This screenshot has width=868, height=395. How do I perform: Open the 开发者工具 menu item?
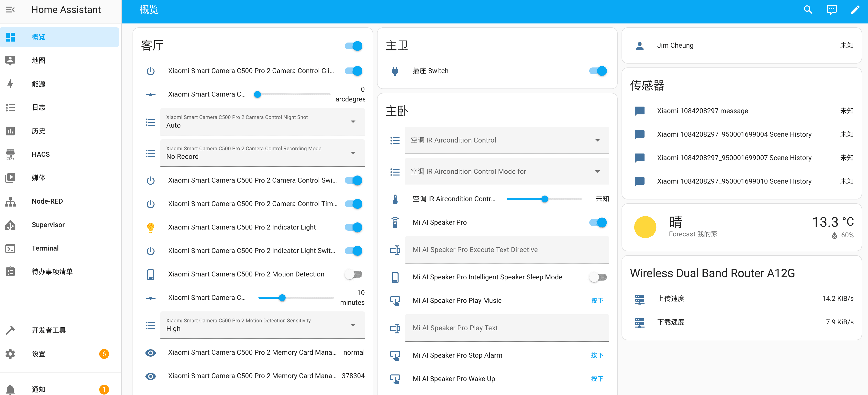click(59, 330)
